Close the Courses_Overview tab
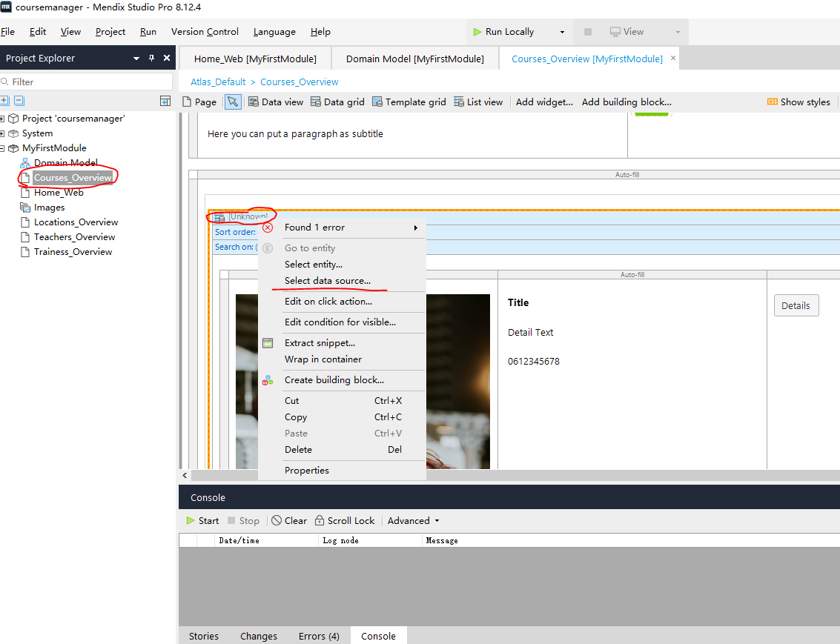Viewport: 840px width, 644px height. click(x=673, y=58)
